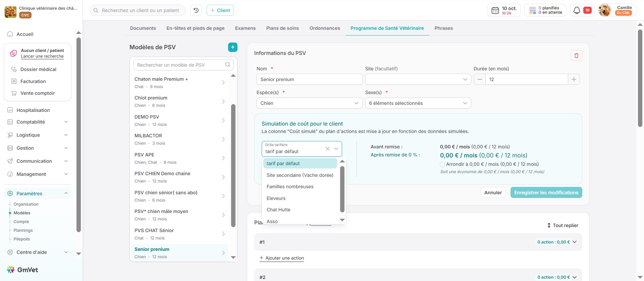This screenshot has height=281, width=644.
Task: Collapse step #1 action section
Action: click(575, 242)
